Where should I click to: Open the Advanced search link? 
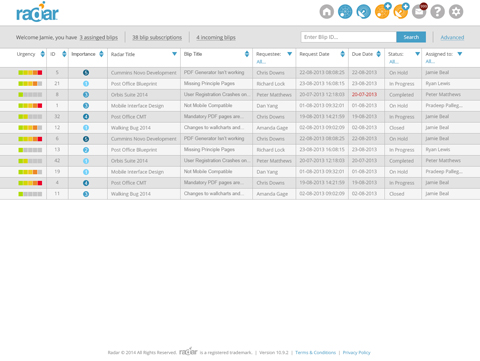pos(452,37)
